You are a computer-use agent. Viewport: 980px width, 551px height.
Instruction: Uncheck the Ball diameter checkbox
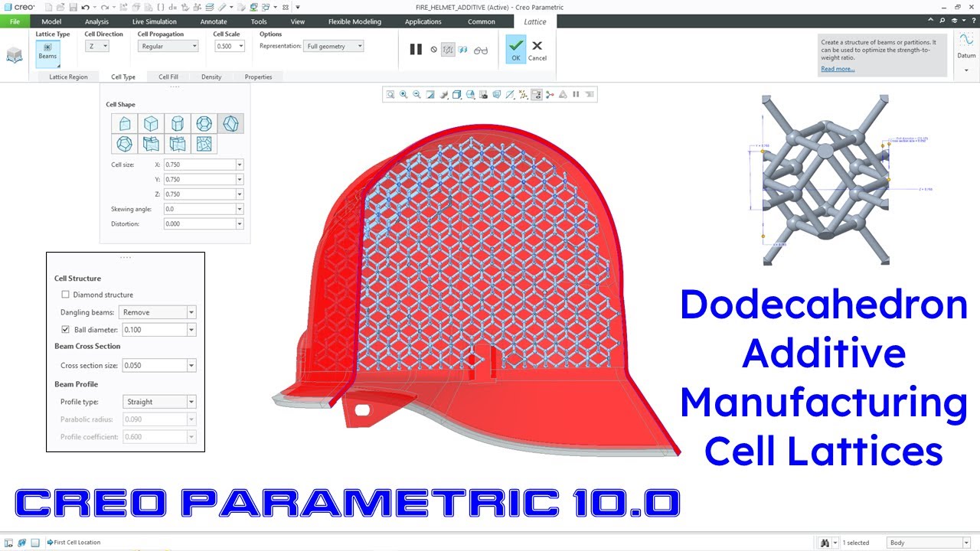[65, 330]
